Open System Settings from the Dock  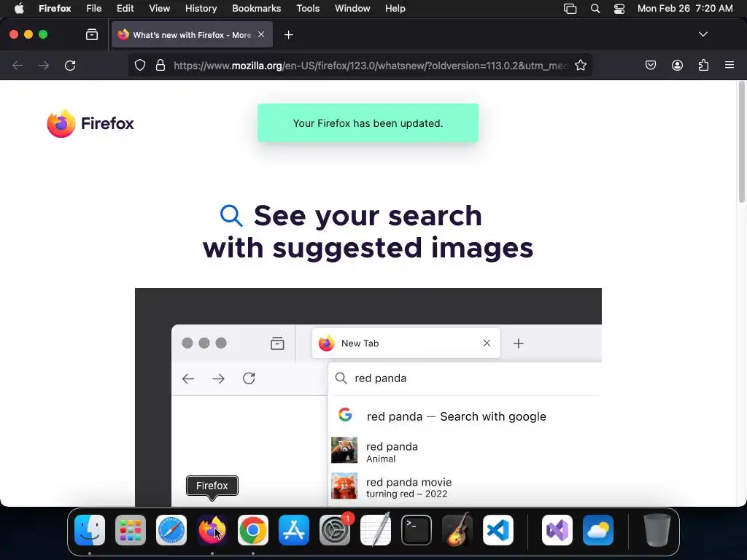pyautogui.click(x=335, y=530)
